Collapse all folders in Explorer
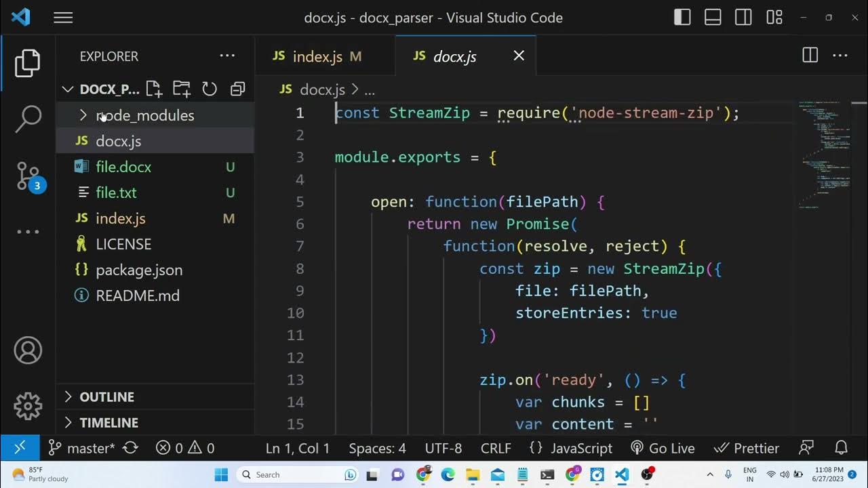The height and width of the screenshot is (488, 868). tap(237, 89)
